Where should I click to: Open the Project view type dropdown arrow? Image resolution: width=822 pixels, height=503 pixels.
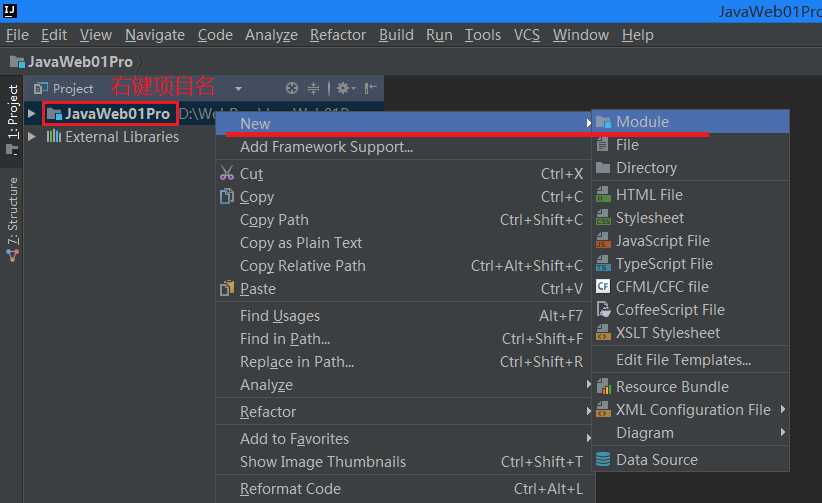click(x=239, y=89)
